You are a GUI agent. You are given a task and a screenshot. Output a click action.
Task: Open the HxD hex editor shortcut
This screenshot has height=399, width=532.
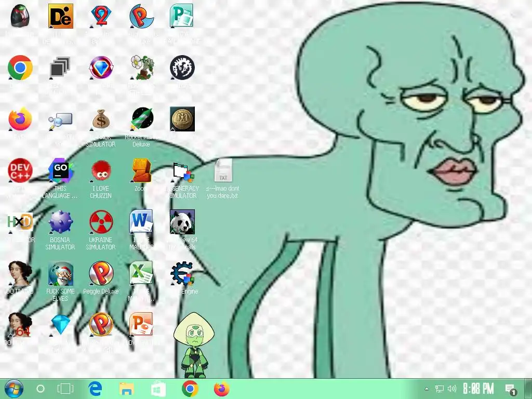(x=20, y=222)
